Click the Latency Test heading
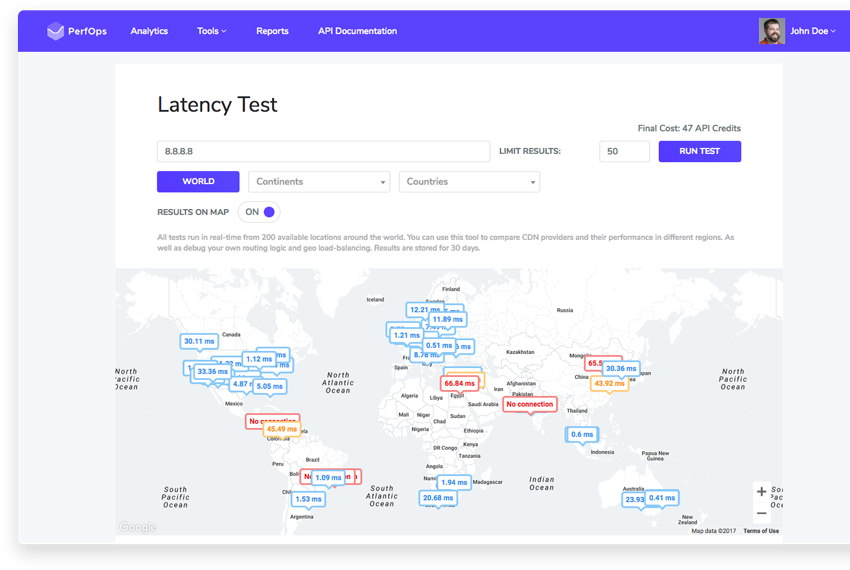850x570 pixels. click(x=217, y=105)
